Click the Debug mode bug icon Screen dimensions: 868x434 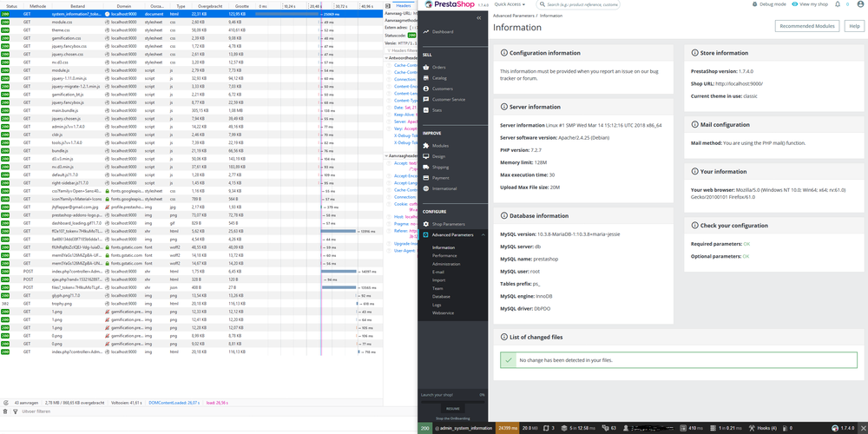pos(756,3)
